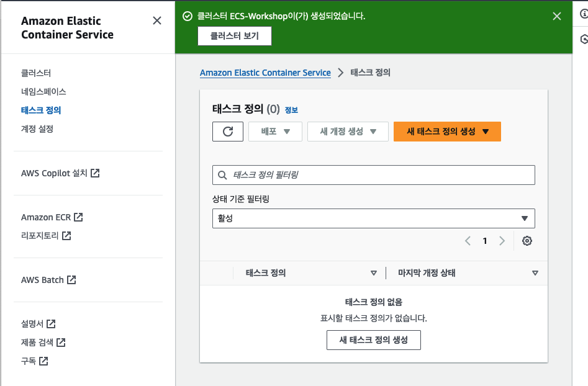The height and width of the screenshot is (386, 588).
Task: Click breadcrumb chevron separator
Action: 340,73
